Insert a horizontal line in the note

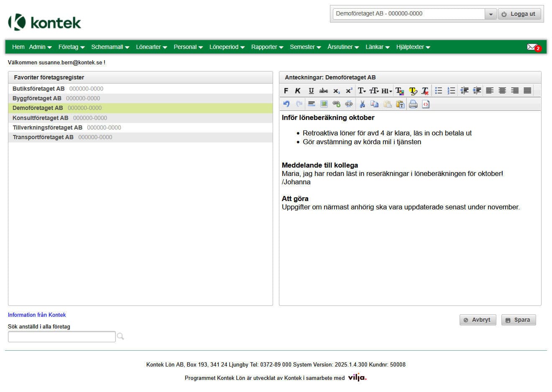(312, 104)
